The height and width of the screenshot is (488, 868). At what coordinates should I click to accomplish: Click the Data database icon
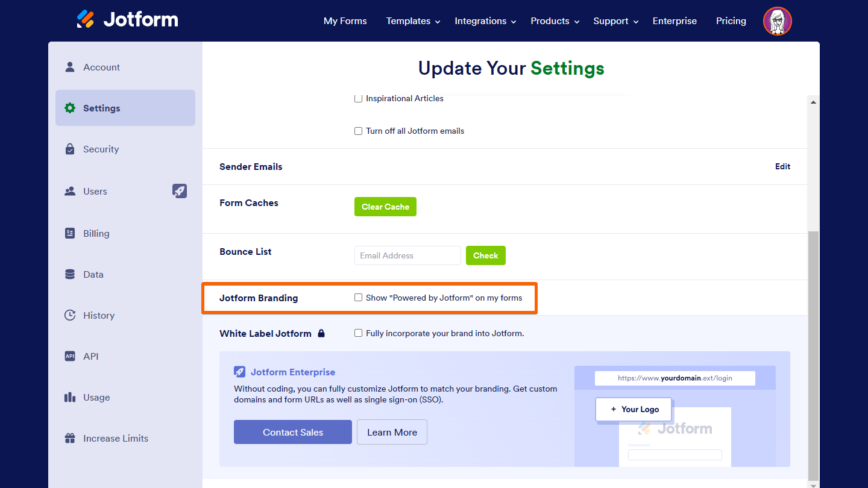point(70,274)
